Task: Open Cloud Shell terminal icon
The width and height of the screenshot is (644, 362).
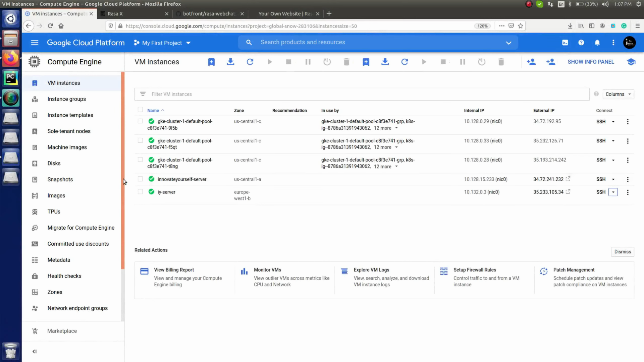Action: (566, 43)
